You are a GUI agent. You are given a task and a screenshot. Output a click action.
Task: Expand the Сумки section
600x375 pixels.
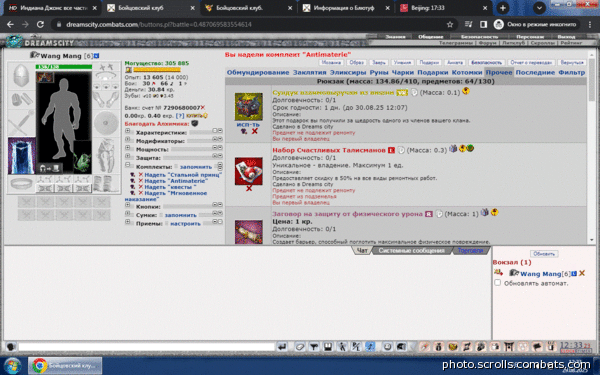(x=127, y=214)
